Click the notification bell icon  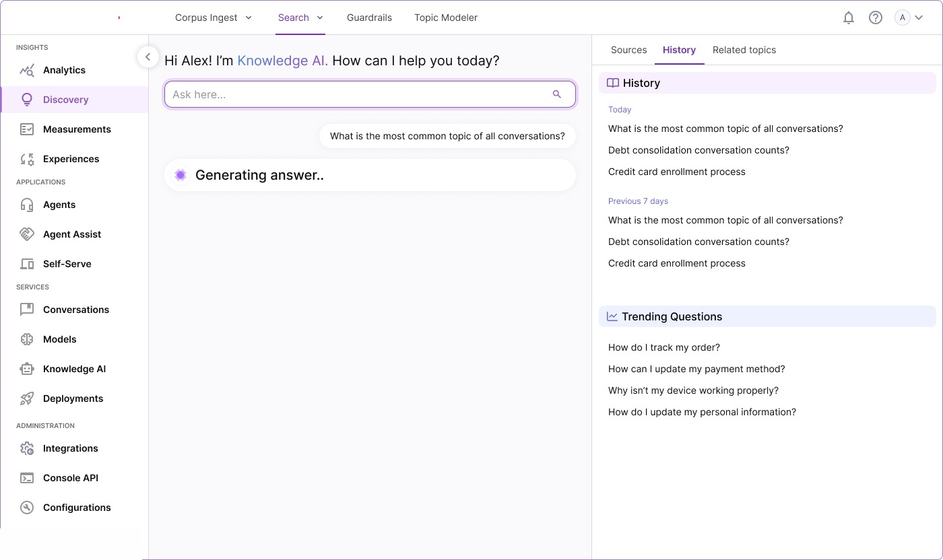pyautogui.click(x=849, y=18)
